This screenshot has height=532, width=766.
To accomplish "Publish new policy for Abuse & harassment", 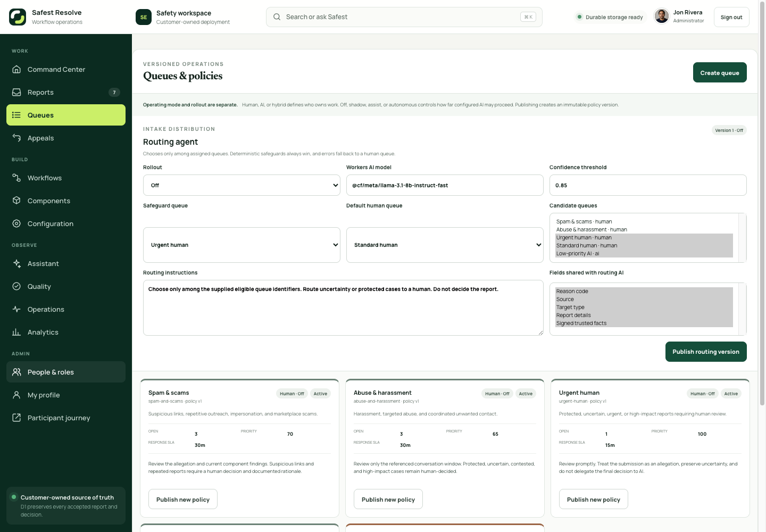I will pos(388,499).
